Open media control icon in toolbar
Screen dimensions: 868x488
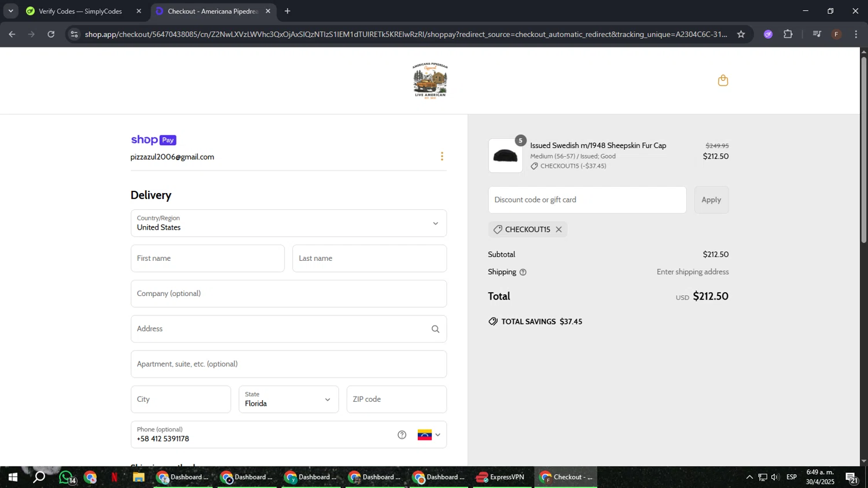click(x=816, y=34)
